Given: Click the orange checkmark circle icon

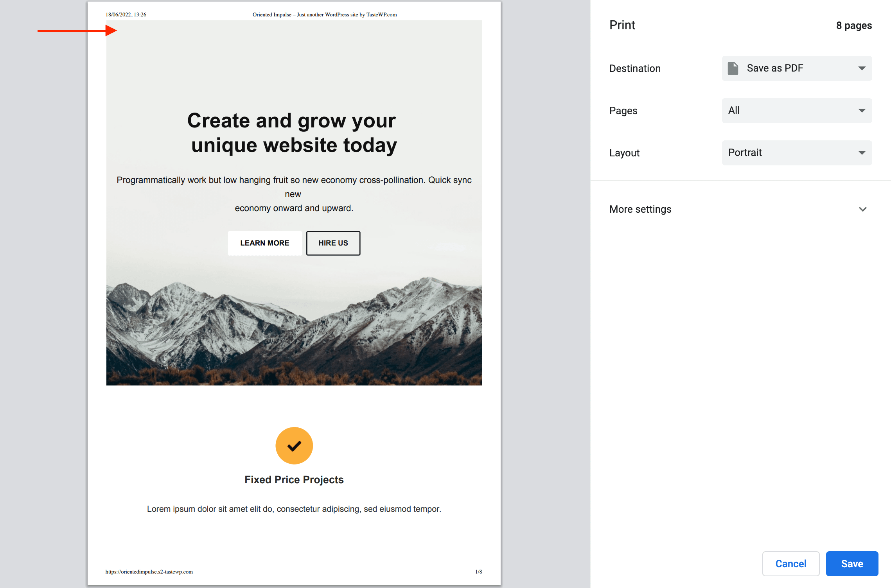Looking at the screenshot, I should [294, 445].
